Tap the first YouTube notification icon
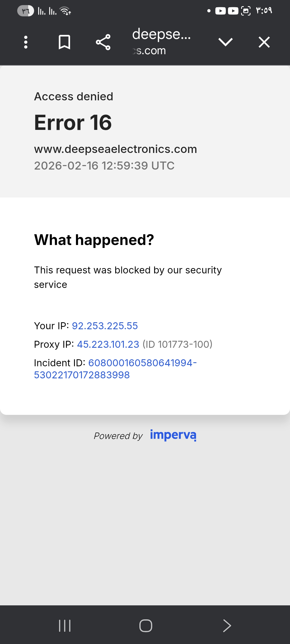The image size is (290, 644). pos(220,11)
